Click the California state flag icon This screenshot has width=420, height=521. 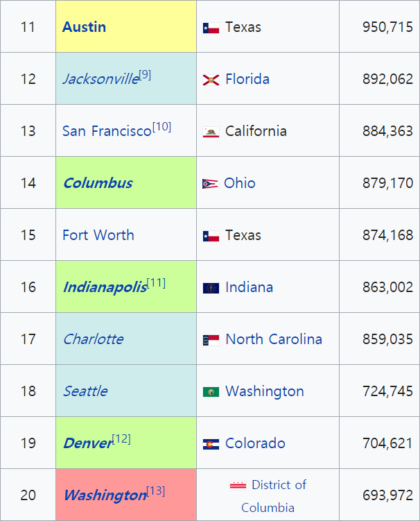pos(211,132)
